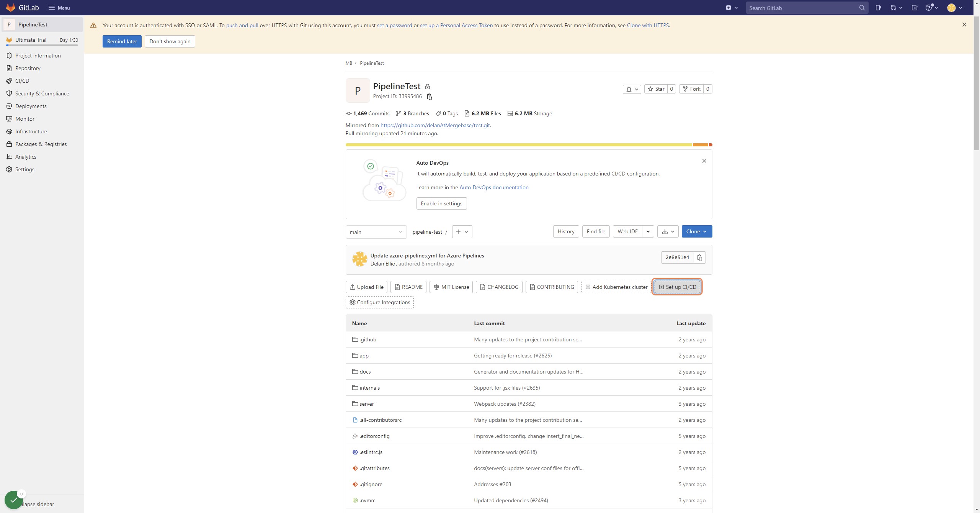Star the PipelineTest project

pyautogui.click(x=656, y=89)
